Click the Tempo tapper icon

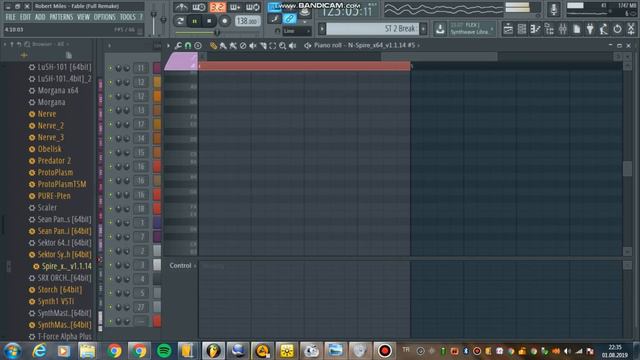tap(604, 29)
